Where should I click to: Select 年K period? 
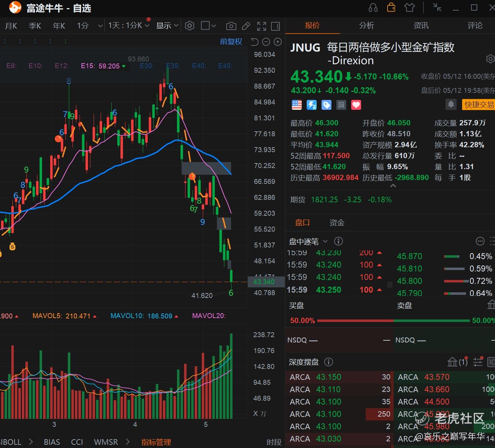point(59,26)
